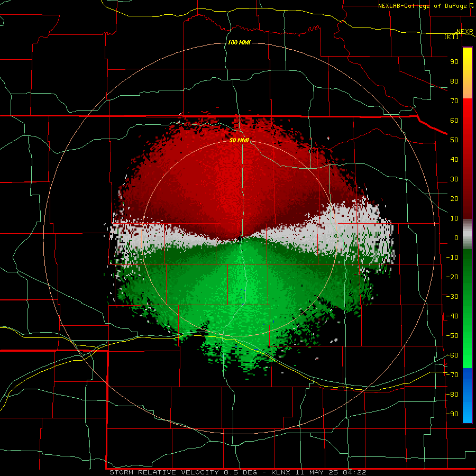
Task: Select the -90 knot scale tick label
Action: [x=452, y=414]
